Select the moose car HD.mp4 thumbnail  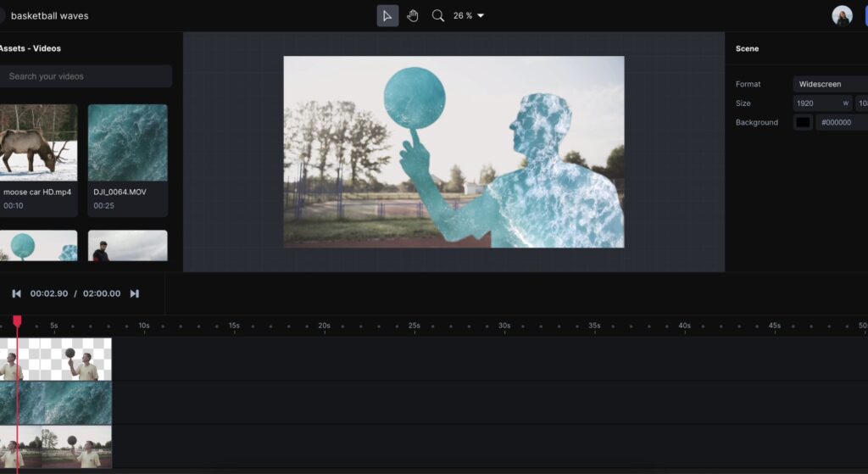pos(38,142)
